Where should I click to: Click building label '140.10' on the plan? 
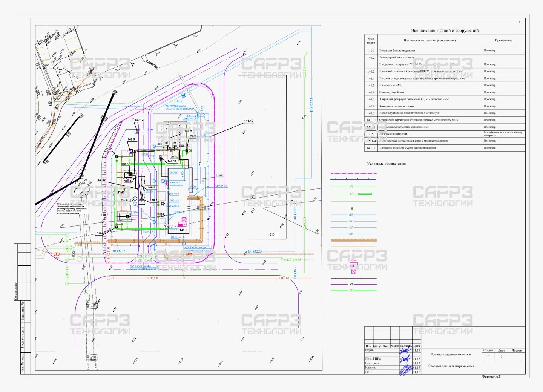pyautogui.click(x=248, y=121)
